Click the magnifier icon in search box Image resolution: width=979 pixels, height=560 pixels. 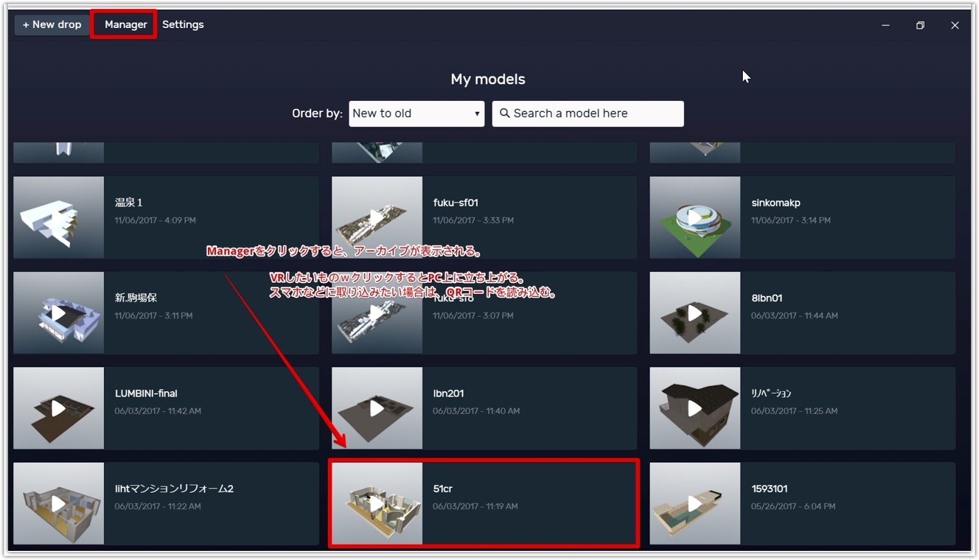click(x=505, y=113)
